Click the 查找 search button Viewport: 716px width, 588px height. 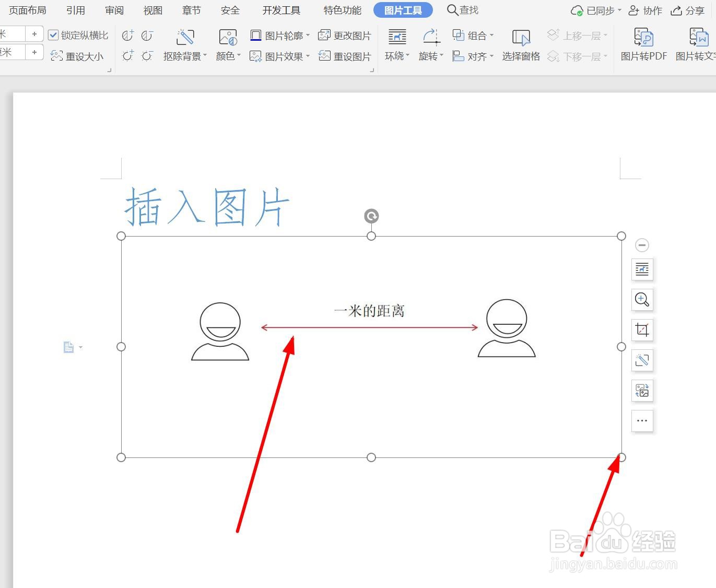point(463,10)
